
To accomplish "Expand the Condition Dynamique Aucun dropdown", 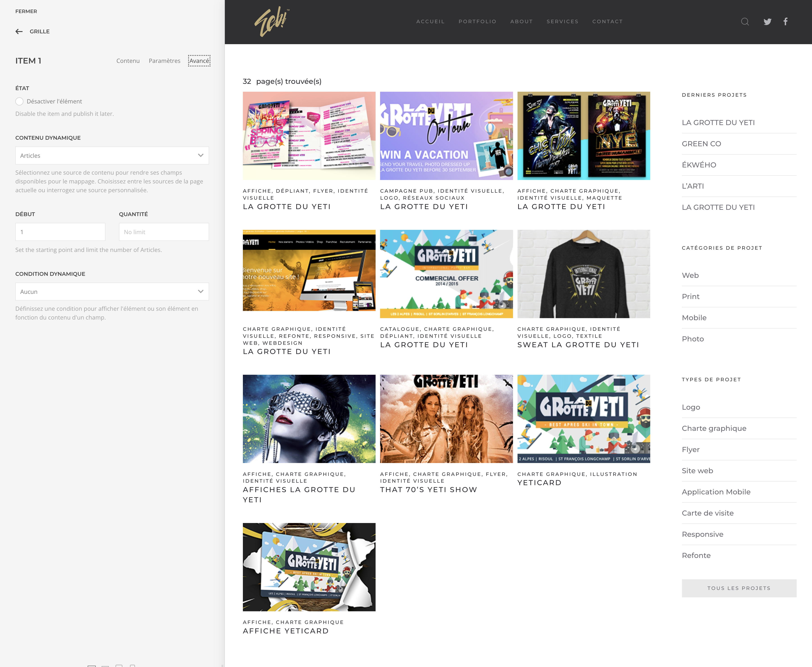I will pos(112,292).
